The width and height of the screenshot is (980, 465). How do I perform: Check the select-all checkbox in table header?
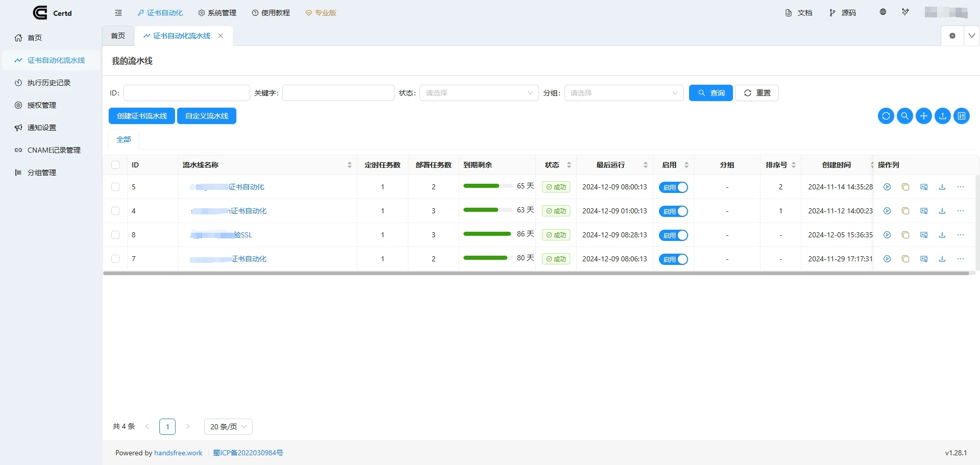pyautogui.click(x=115, y=165)
